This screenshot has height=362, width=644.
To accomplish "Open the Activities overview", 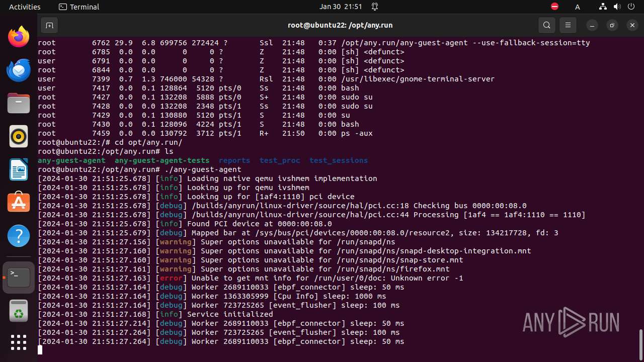I will 25,7.
